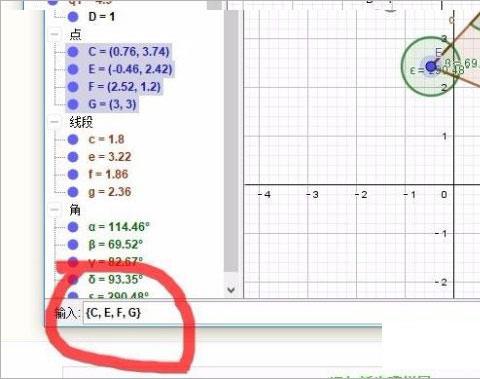Viewport: 480px width, 379px height.
Task: Click the algebra view vertical scrollbar thumb
Action: point(231,141)
